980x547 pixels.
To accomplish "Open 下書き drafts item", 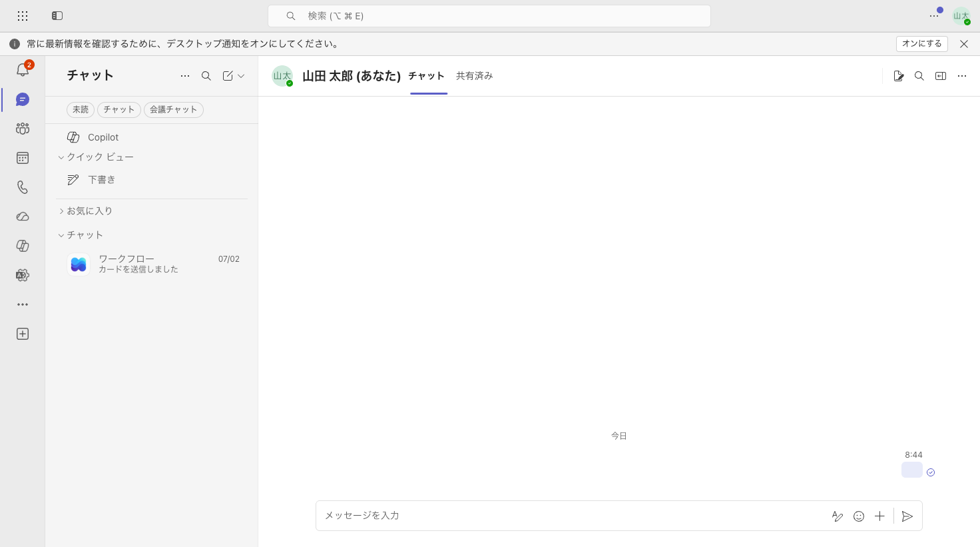I will 152,180.
